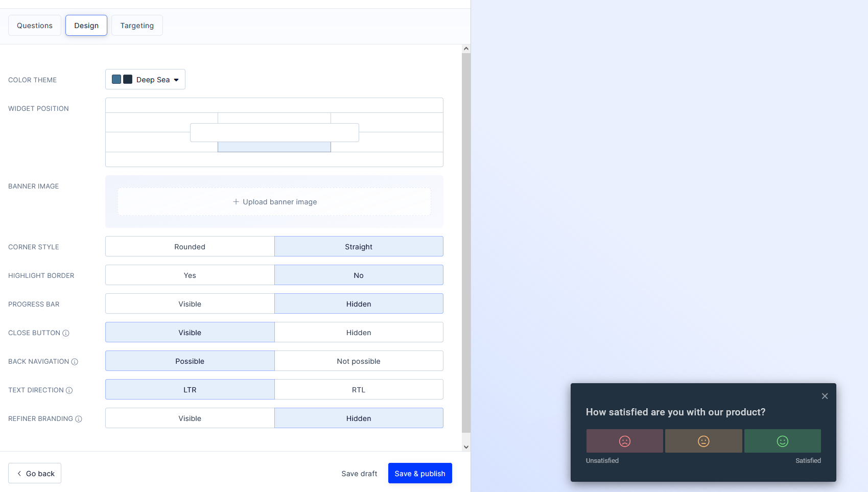Click the satisfied smiley face icon
The width and height of the screenshot is (868, 492).
coord(782,441)
